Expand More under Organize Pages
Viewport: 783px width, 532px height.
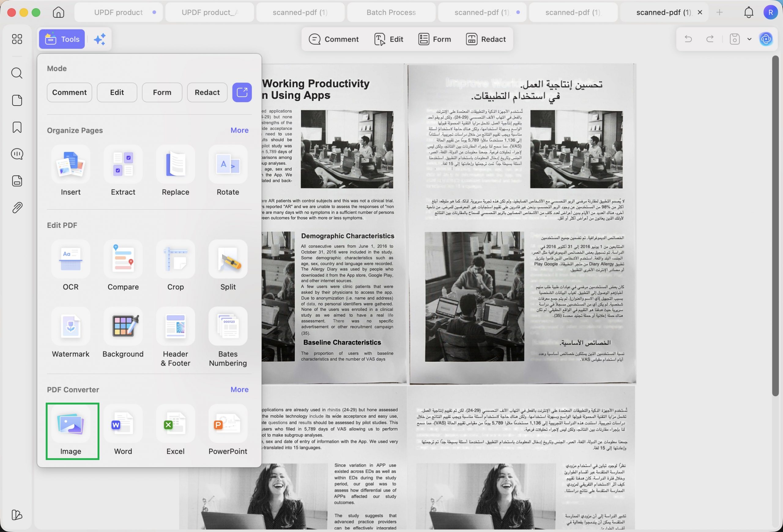239,130
